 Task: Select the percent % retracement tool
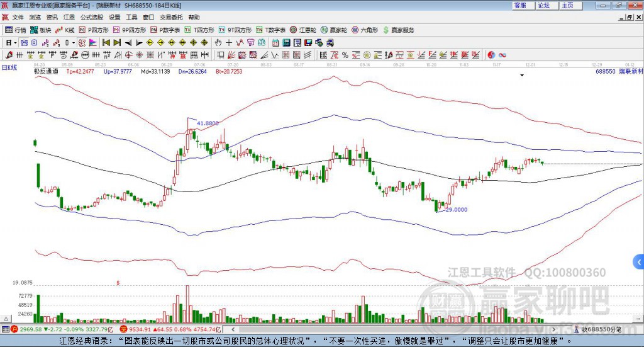[x=345, y=55]
